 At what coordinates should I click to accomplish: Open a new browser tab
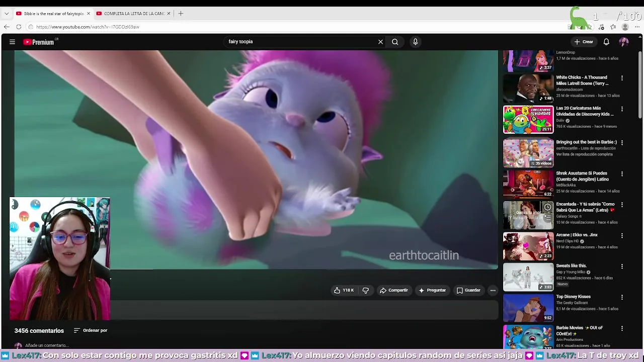click(x=181, y=14)
